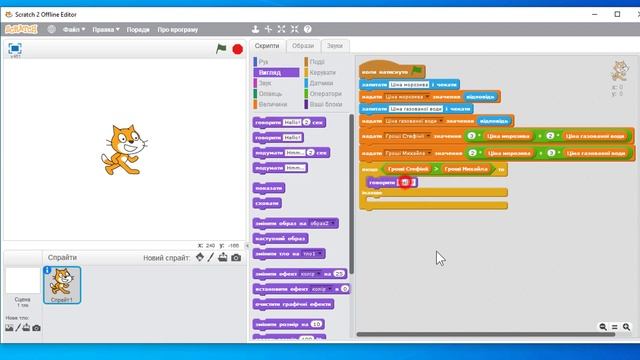Open the Правка menu
The height and width of the screenshot is (360, 640).
tap(106, 29)
